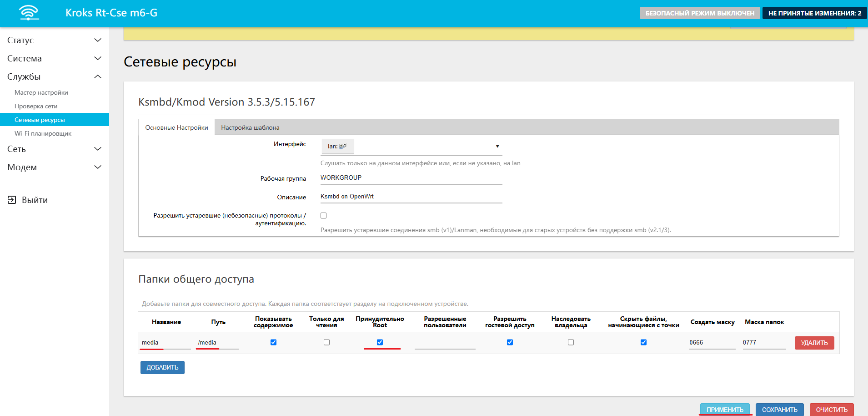Click the Рабочая группа input field
Viewport: 868px width, 416px height.
[411, 178]
